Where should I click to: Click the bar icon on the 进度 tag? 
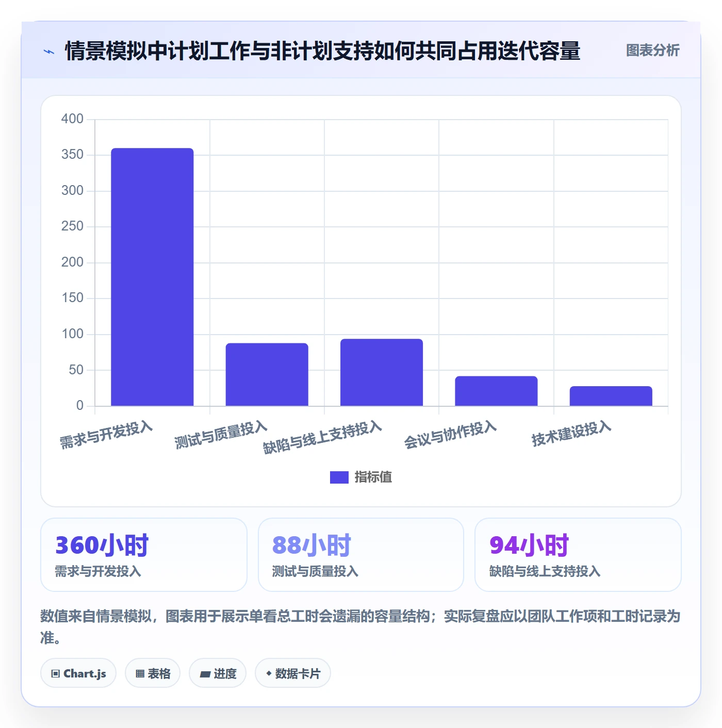point(205,674)
